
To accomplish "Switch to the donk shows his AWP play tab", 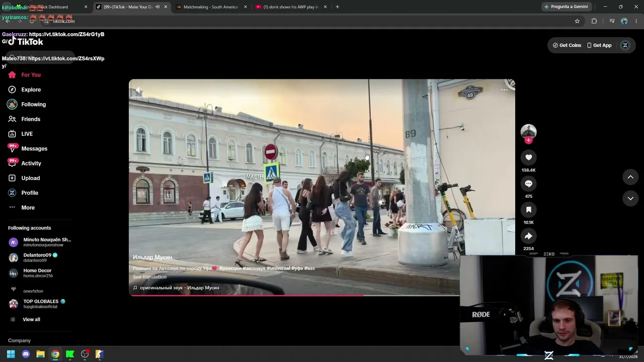I will point(291,7).
